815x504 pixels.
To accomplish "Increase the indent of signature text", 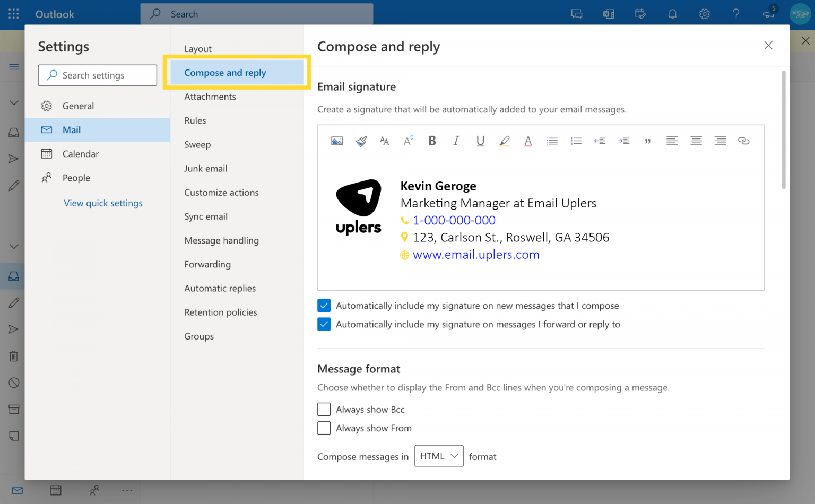I will pos(624,141).
